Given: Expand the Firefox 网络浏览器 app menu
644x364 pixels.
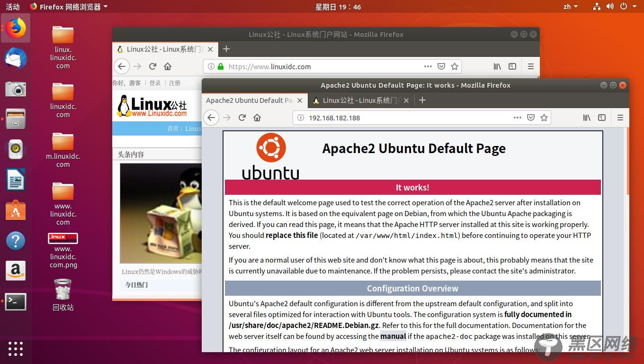Looking at the screenshot, I should pos(69,7).
